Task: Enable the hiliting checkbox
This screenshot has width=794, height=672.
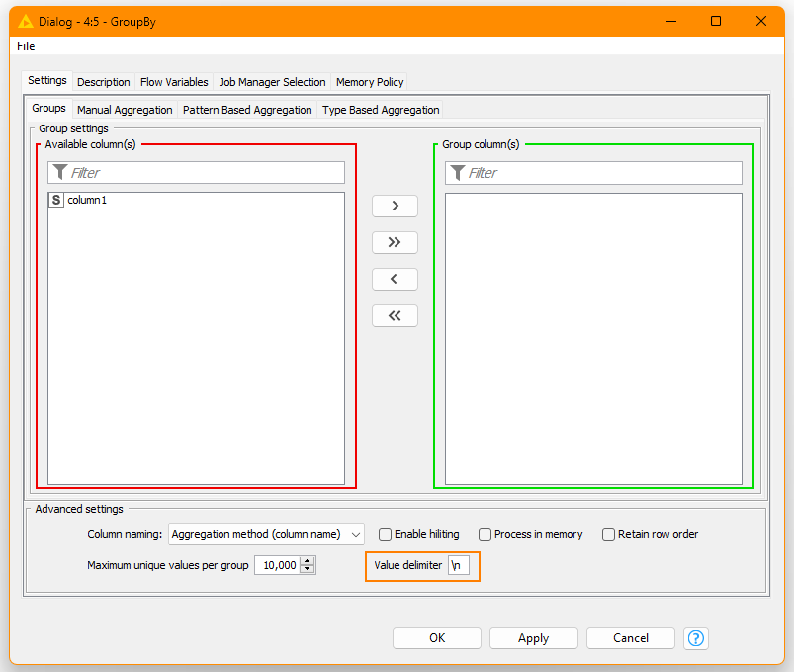Action: click(387, 534)
